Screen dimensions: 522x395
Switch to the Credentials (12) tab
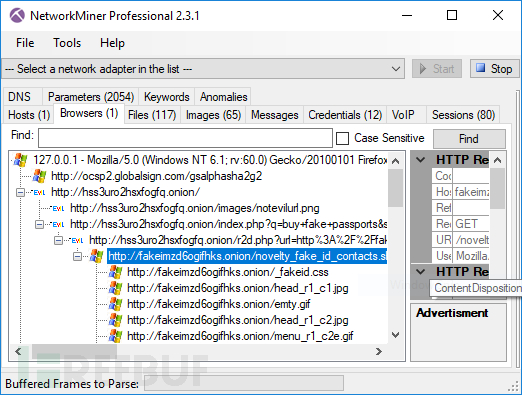point(345,115)
